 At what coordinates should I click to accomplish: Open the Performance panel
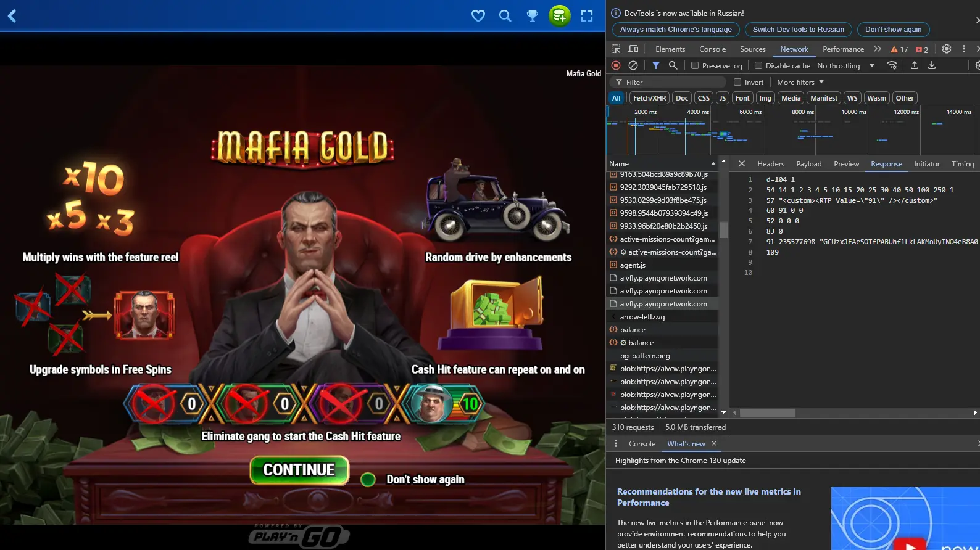coord(843,49)
